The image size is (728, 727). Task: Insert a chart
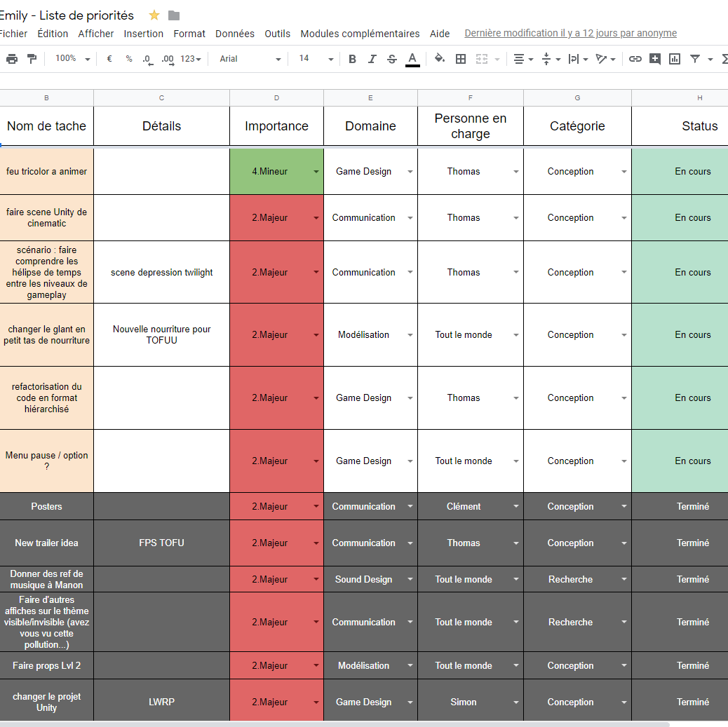point(675,59)
